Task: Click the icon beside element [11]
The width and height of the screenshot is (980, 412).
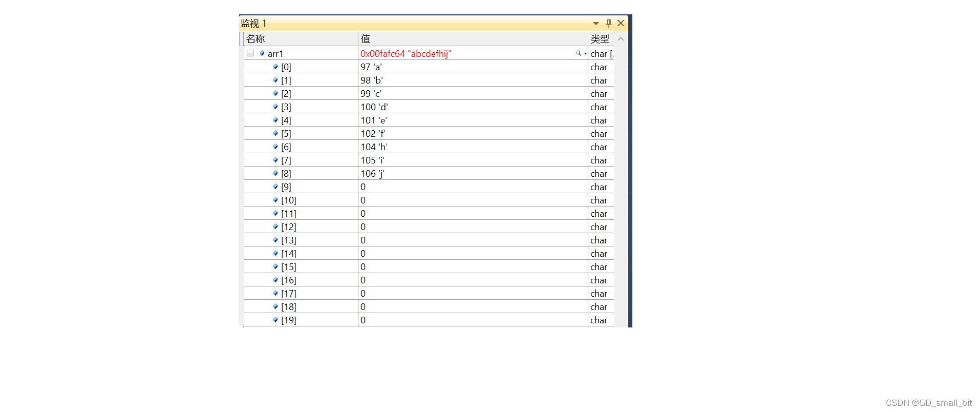Action: [275, 213]
